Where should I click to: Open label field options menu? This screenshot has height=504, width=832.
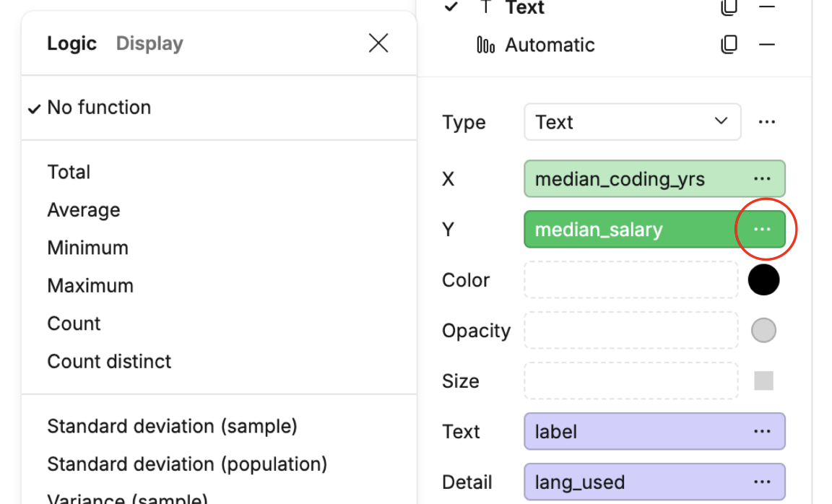pos(762,432)
